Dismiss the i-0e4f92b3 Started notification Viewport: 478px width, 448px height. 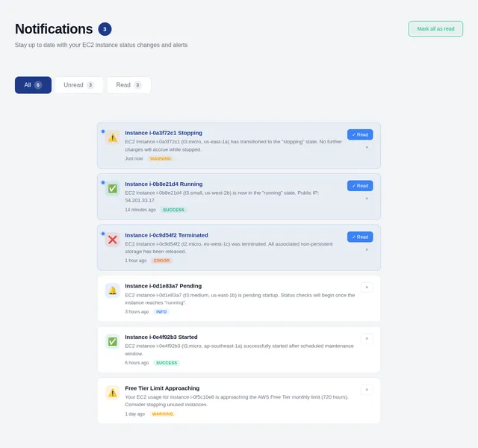(x=367, y=338)
